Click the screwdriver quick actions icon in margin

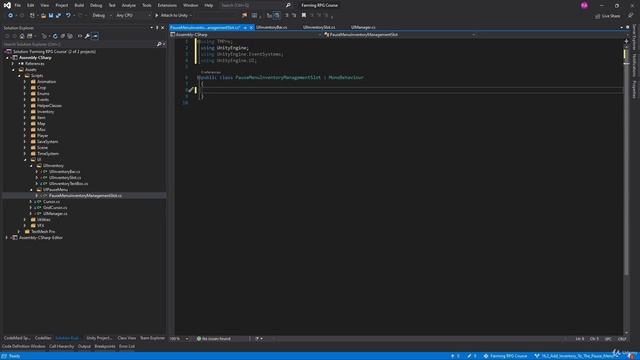[x=191, y=90]
